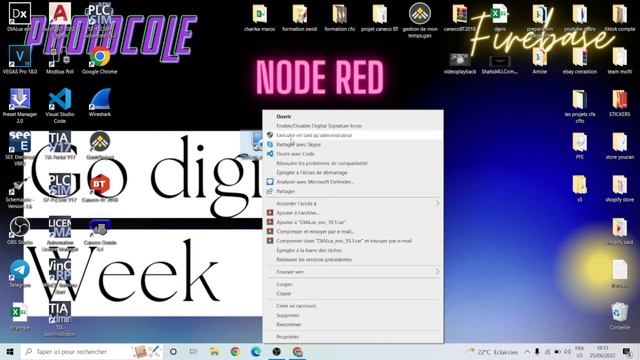Open S7-PLCSIM V17 desktop shortcut

(x=60, y=188)
